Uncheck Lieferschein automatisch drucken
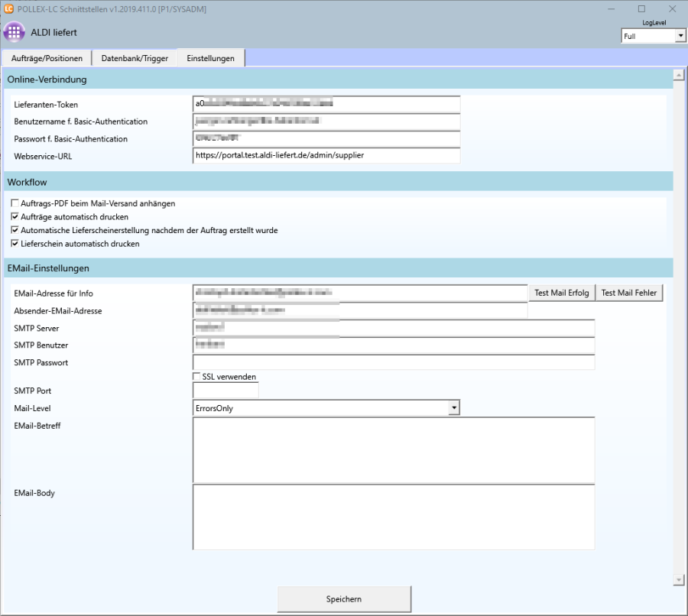 15,244
